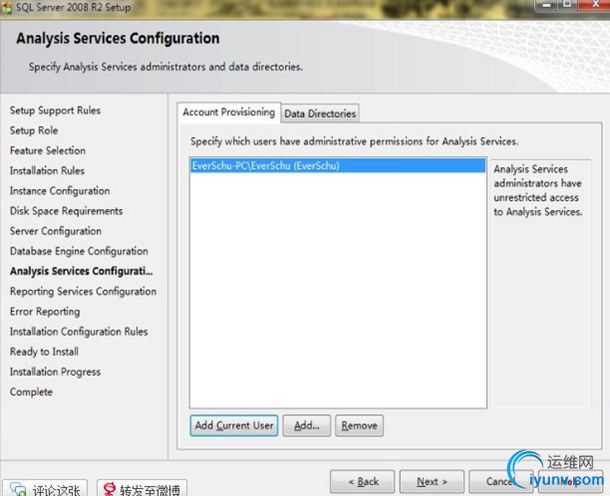Click the comment bubble icon at bottom left
Viewport: 610px width, 496px height.
pos(18,490)
